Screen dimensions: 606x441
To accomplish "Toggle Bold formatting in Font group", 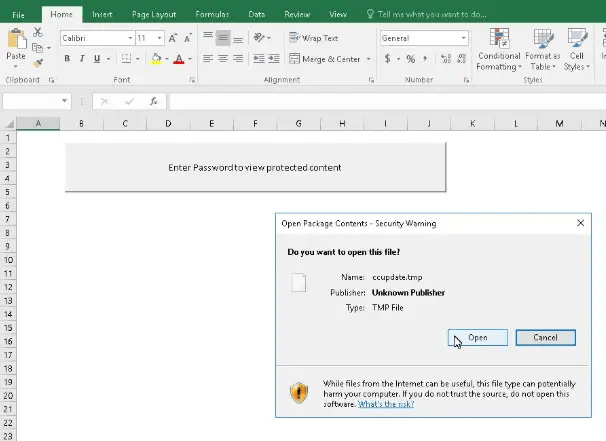I will pos(67,59).
